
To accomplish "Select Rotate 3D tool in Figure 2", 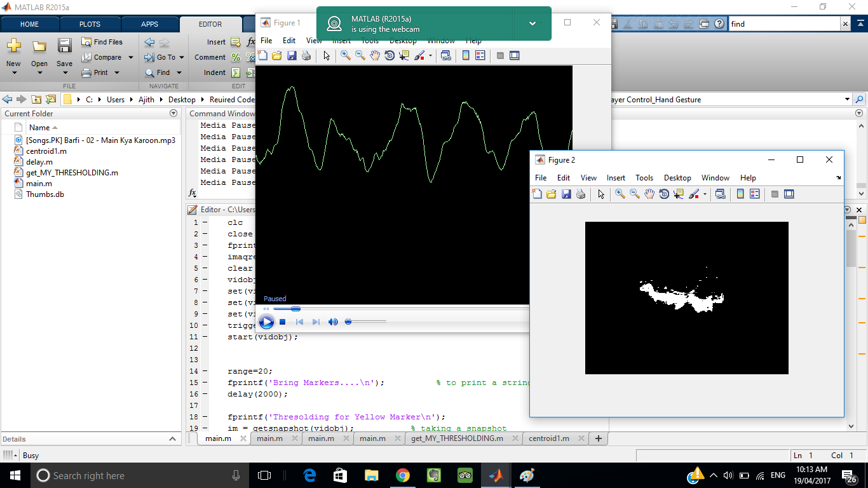I will (664, 194).
